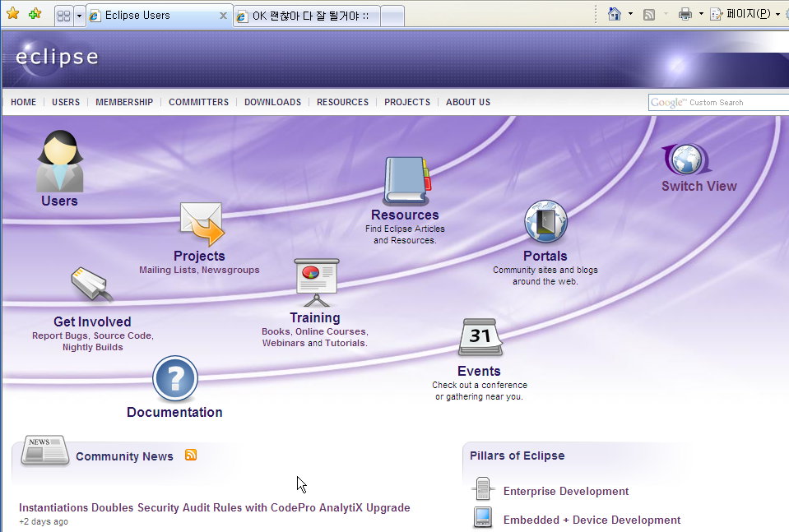Open the Enterprise Development link
Screen dimensions: 789x532
point(566,491)
